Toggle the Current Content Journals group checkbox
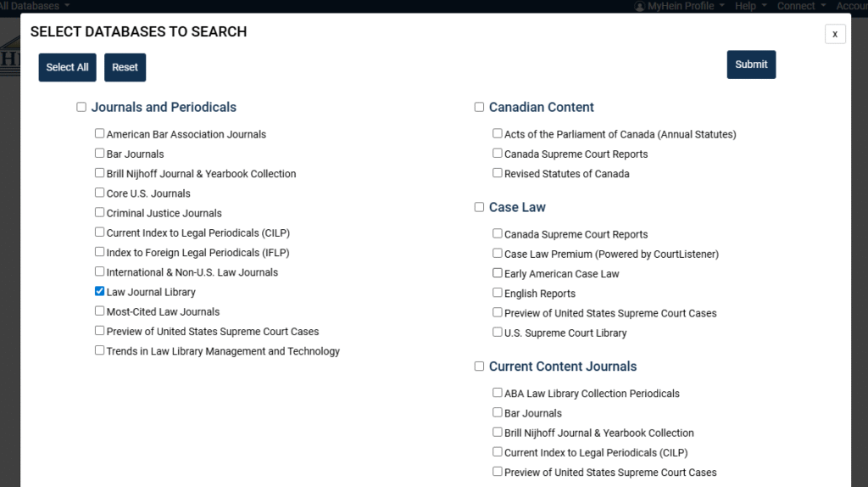The width and height of the screenshot is (868, 487). pos(479,367)
